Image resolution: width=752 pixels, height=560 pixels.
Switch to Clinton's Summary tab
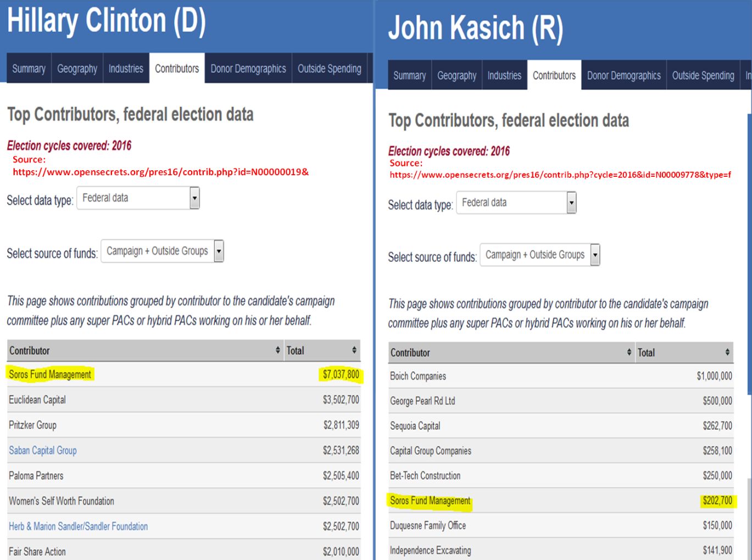click(29, 69)
